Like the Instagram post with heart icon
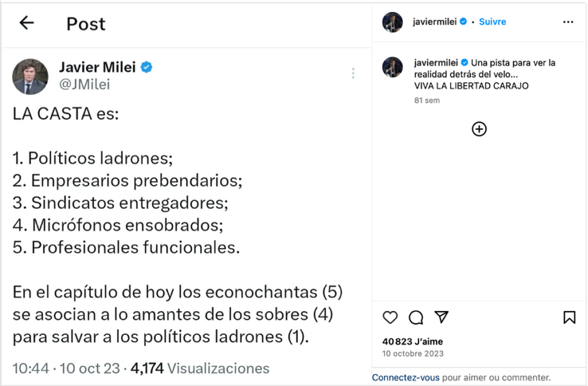Image resolution: width=588 pixels, height=386 pixels. tap(390, 317)
